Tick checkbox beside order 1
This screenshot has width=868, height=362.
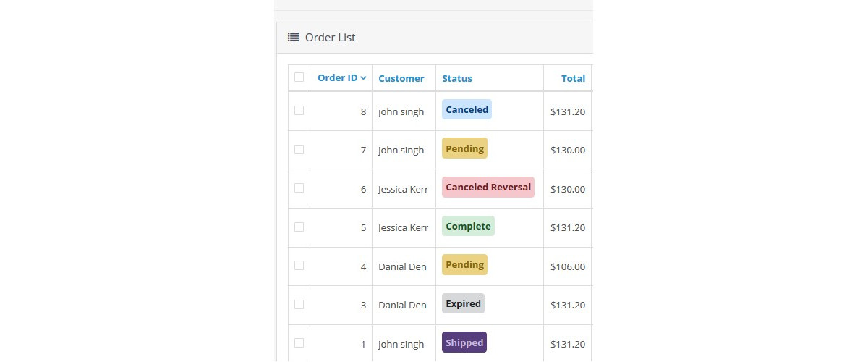299,343
